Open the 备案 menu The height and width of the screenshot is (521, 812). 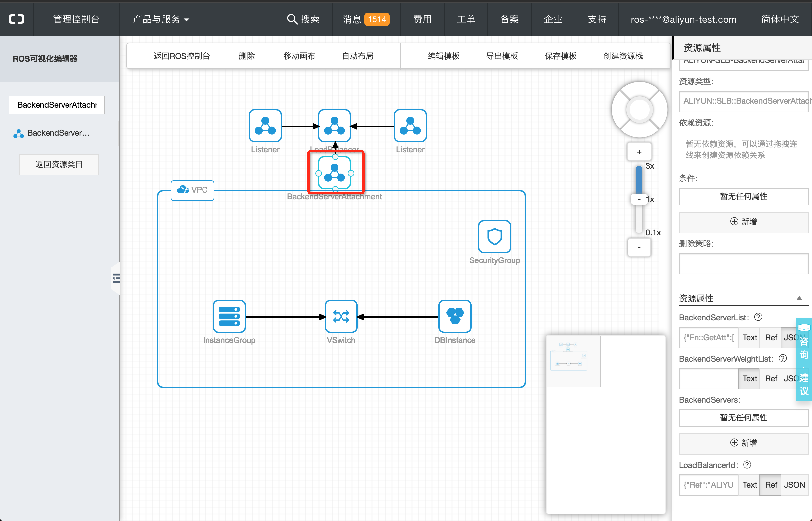tap(509, 19)
